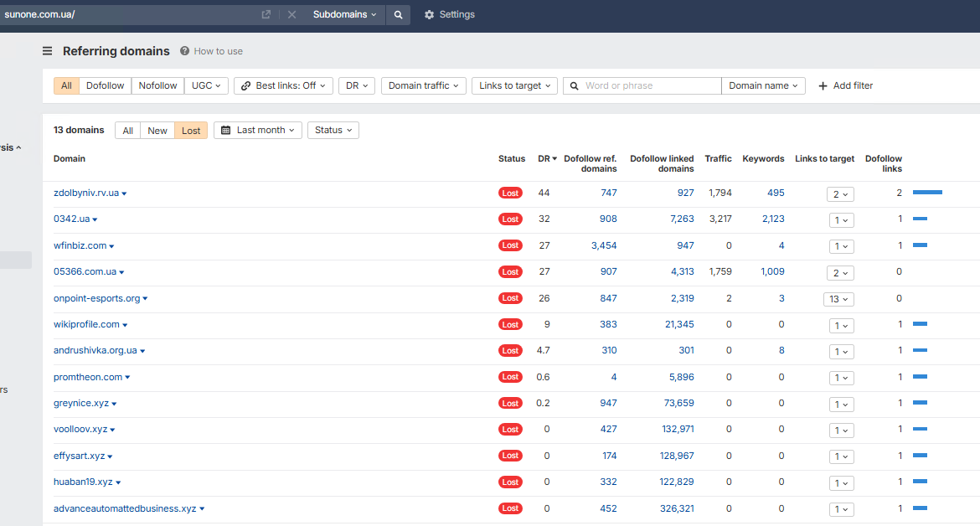980x526 pixels.
Task: Click Add filter button
Action: pyautogui.click(x=846, y=85)
